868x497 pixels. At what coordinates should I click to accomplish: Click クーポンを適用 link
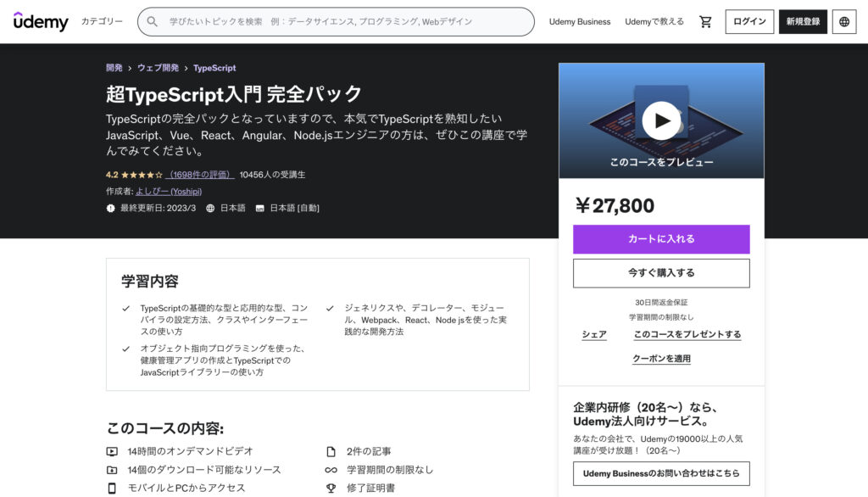(661, 359)
